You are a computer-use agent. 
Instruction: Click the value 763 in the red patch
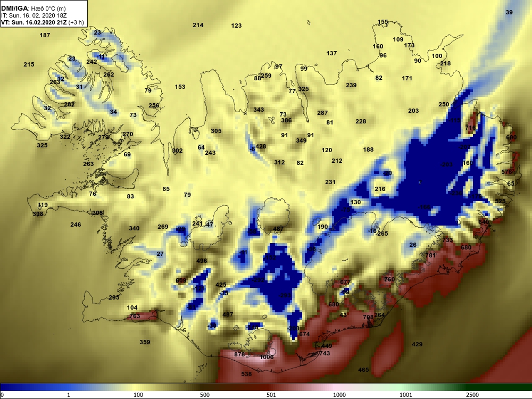pyautogui.click(x=135, y=316)
